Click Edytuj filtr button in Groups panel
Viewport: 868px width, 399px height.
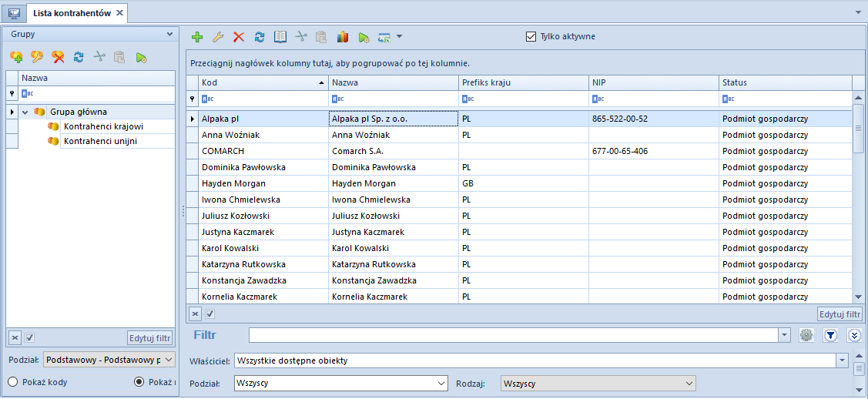point(150,337)
